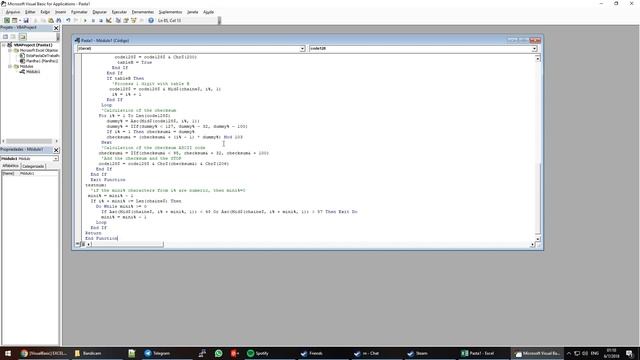Open the Suplementos menu
640x360 pixels.
pos(170,12)
